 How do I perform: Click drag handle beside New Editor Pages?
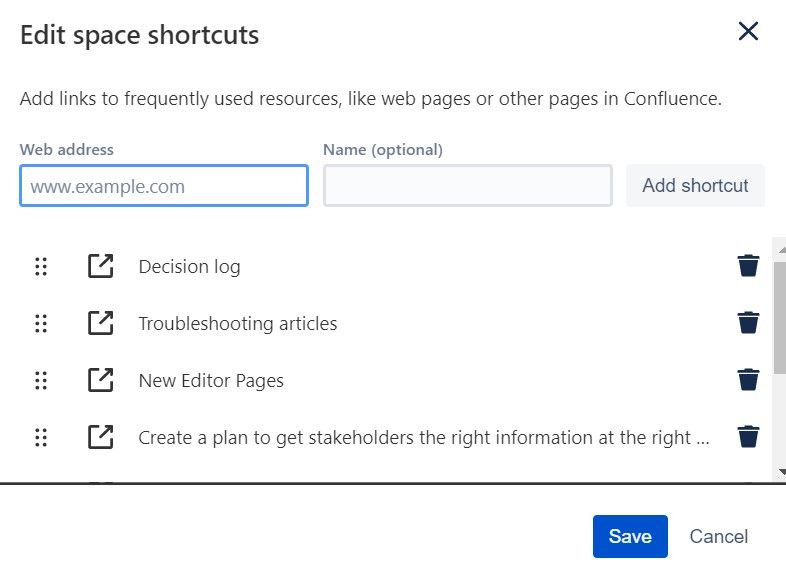click(x=41, y=380)
